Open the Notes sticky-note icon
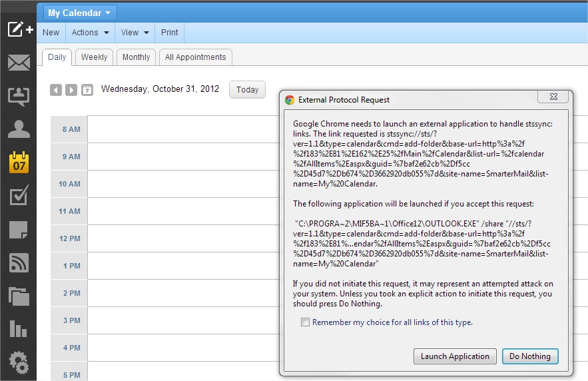This screenshot has width=588, height=381. [x=19, y=230]
